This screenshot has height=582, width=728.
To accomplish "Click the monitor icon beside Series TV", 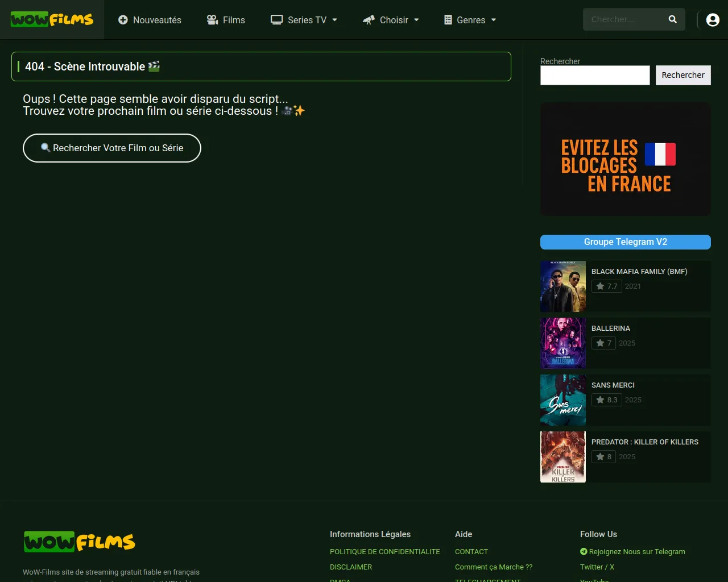I will pos(277,20).
